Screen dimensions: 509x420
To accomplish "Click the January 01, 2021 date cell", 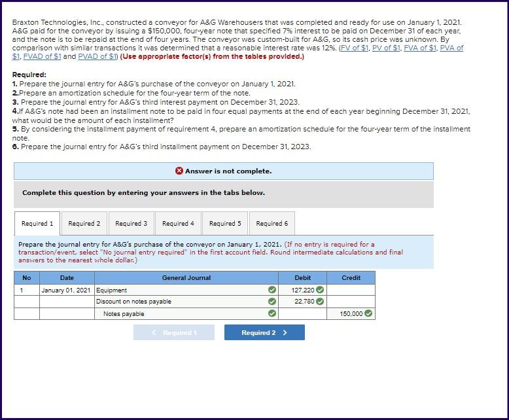I will [67, 290].
